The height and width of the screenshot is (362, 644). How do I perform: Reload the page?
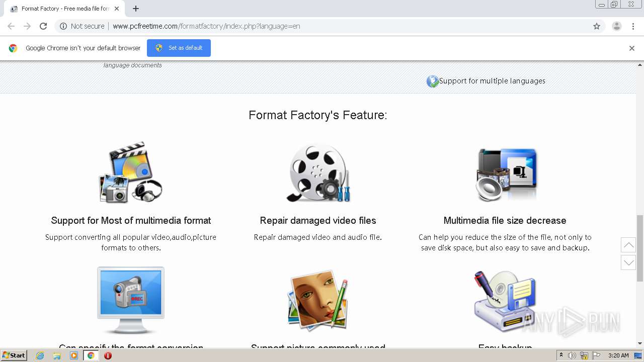coord(43,26)
